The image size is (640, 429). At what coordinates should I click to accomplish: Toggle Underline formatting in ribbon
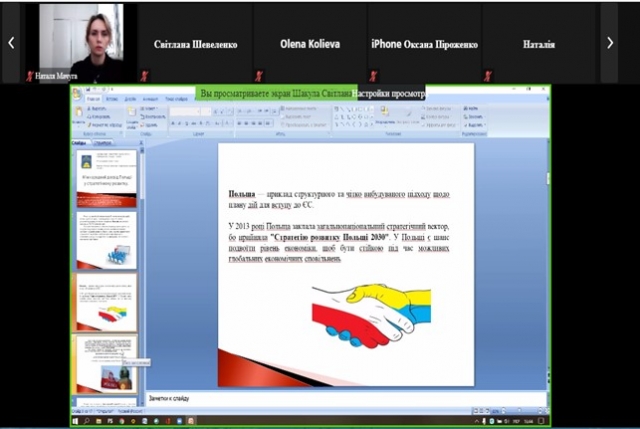pyautogui.click(x=187, y=123)
